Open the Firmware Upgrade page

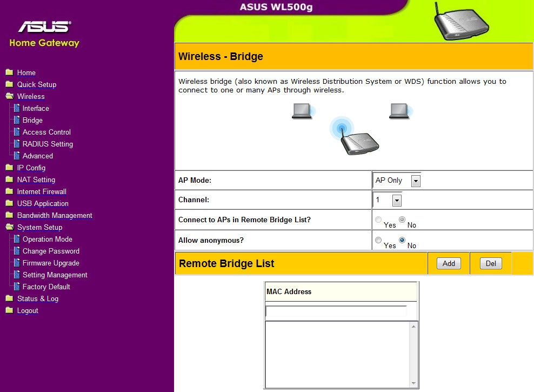[x=51, y=263]
